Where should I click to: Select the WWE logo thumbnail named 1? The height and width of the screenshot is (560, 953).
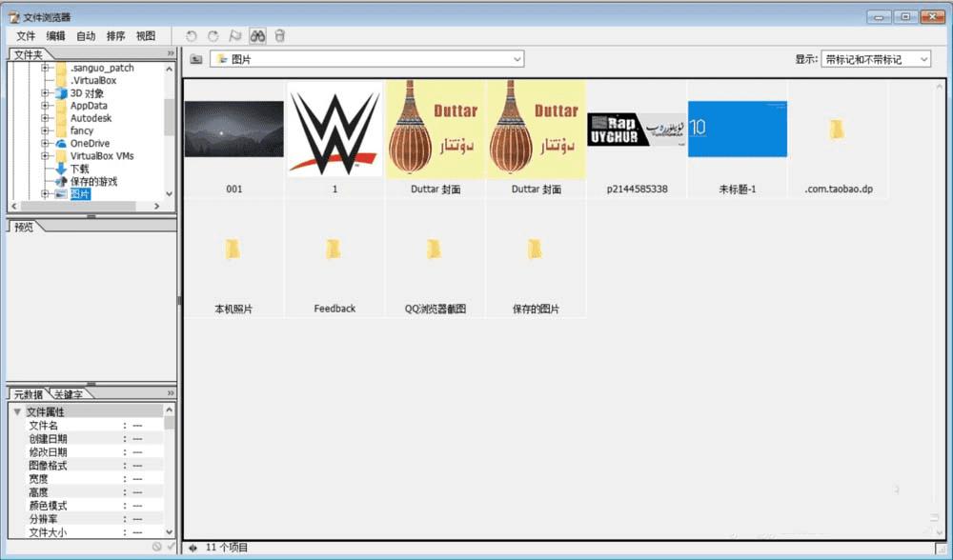335,129
